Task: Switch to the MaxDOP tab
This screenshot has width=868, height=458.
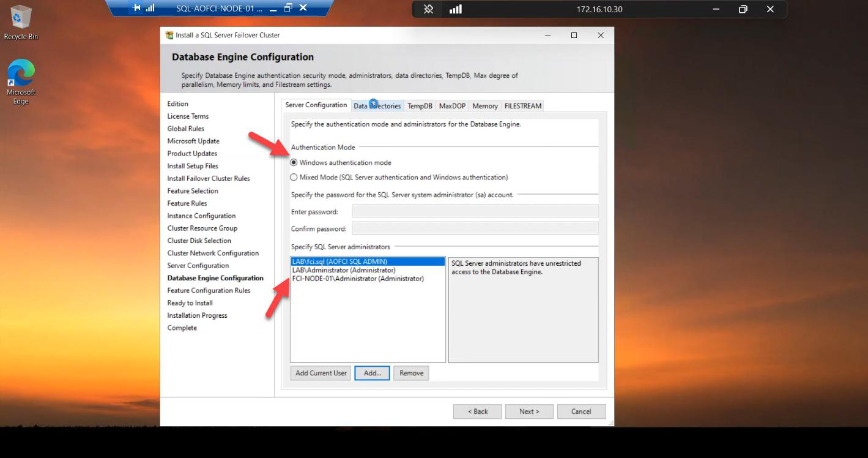Action: [452, 106]
